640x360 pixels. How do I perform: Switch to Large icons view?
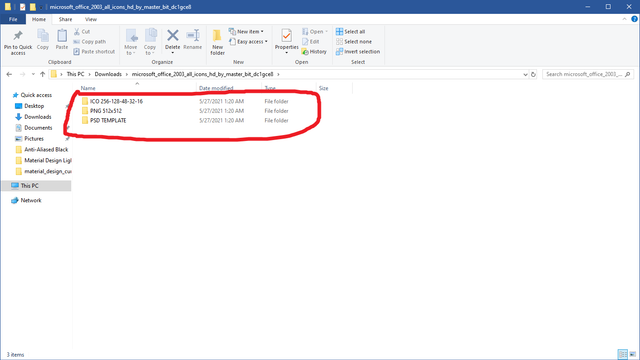[633, 354]
